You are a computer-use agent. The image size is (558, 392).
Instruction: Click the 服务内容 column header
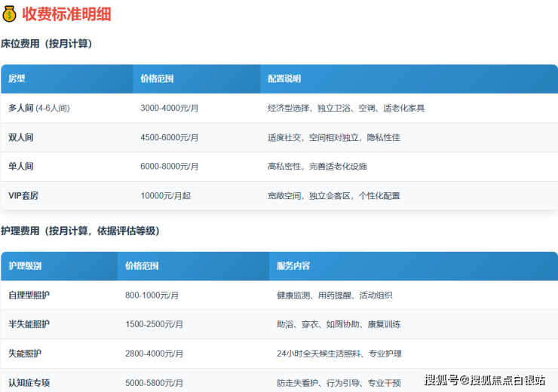(x=293, y=266)
